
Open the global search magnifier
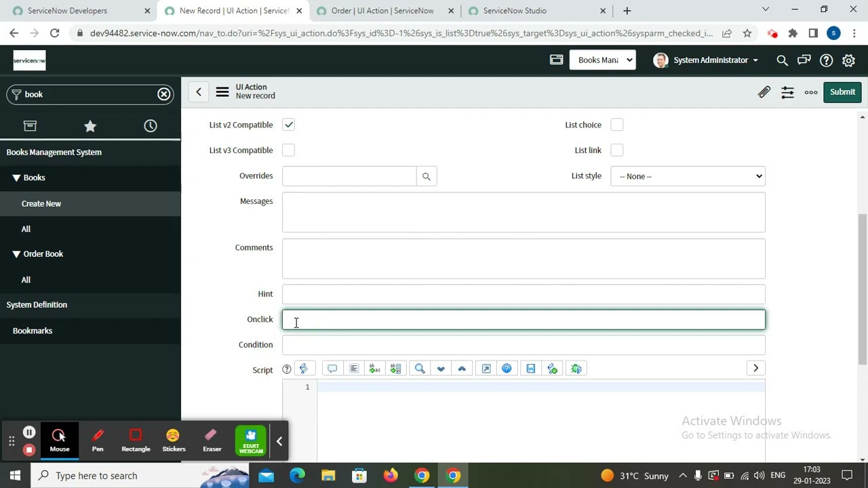point(782,60)
